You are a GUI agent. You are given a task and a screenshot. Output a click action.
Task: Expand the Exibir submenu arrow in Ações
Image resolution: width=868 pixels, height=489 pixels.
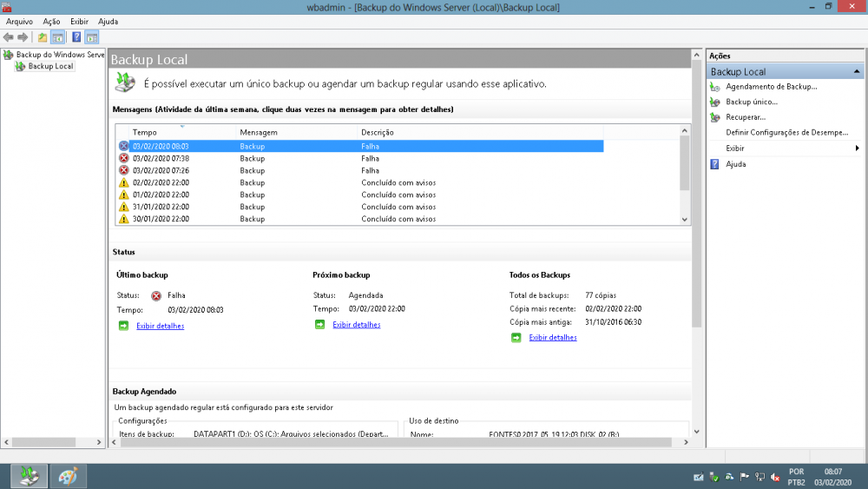pyautogui.click(x=857, y=148)
